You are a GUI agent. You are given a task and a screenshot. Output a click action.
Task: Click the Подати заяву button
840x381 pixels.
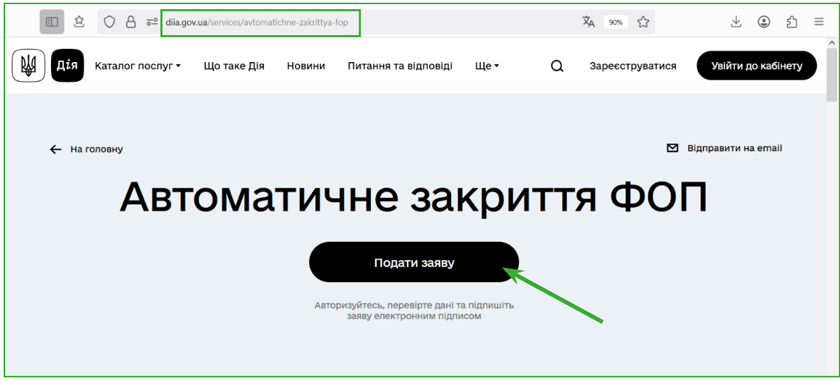point(414,262)
